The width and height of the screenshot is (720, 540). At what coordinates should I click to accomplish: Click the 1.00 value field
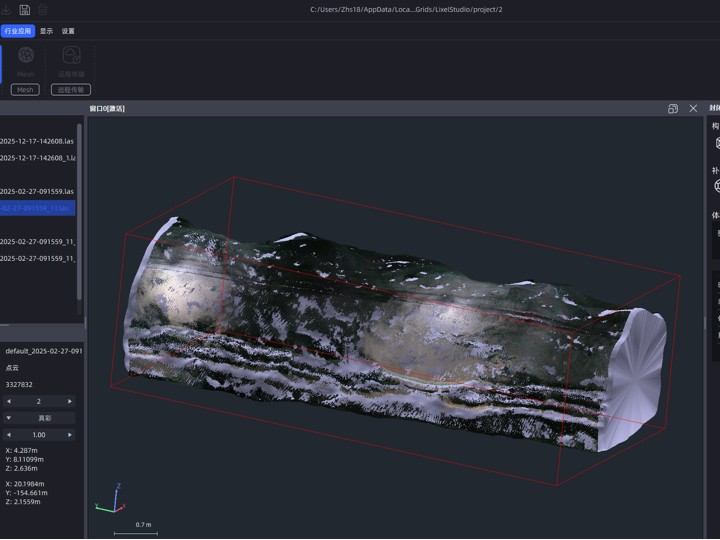point(39,435)
